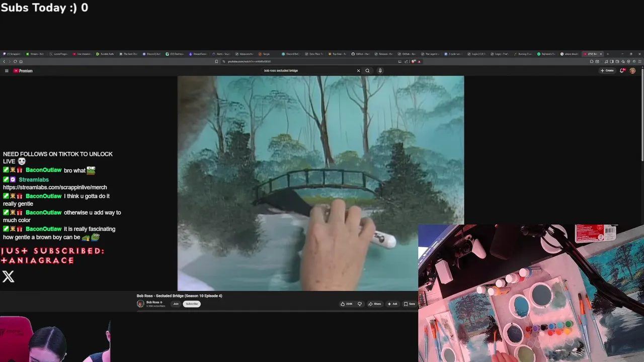Screen dimensions: 644x362
Task: Open YouTube notifications bell
Action: click(x=622, y=71)
